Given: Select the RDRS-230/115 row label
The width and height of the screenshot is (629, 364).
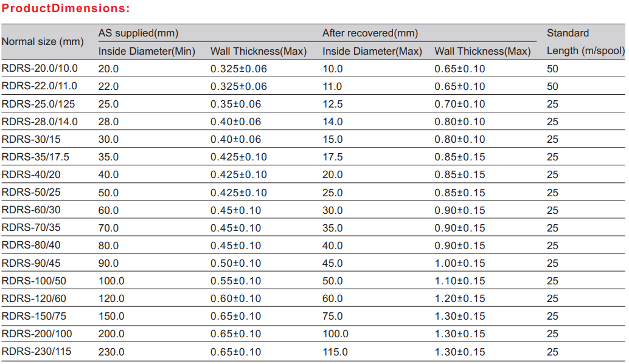Looking at the screenshot, I should click(x=36, y=351).
